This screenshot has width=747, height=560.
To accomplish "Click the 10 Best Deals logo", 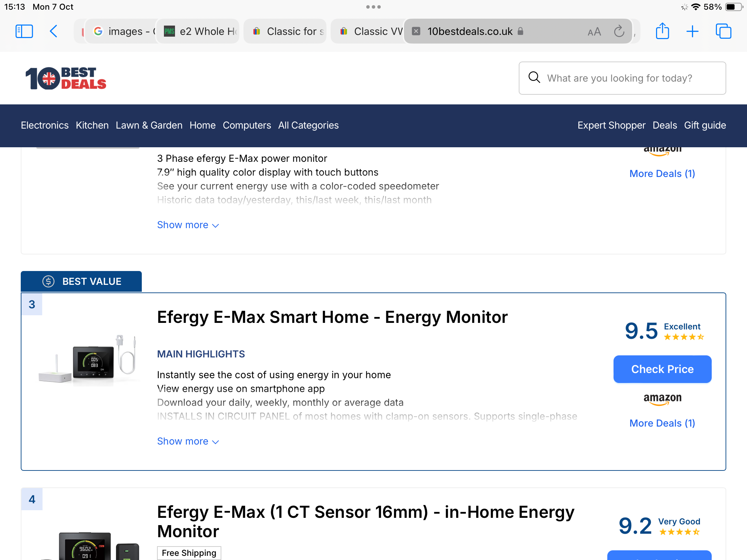I will (x=66, y=78).
